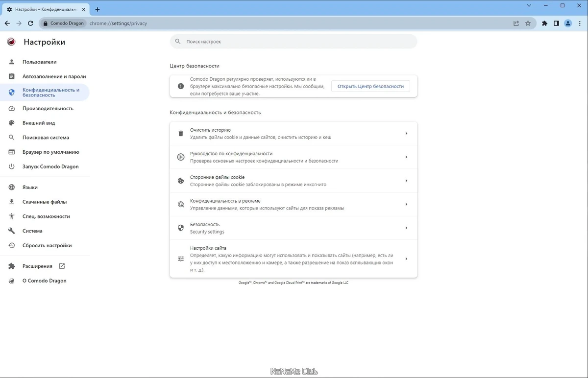Viewport: 588px width, 378px height.
Task: Click the person icon for Пользователи
Action: pos(12,62)
